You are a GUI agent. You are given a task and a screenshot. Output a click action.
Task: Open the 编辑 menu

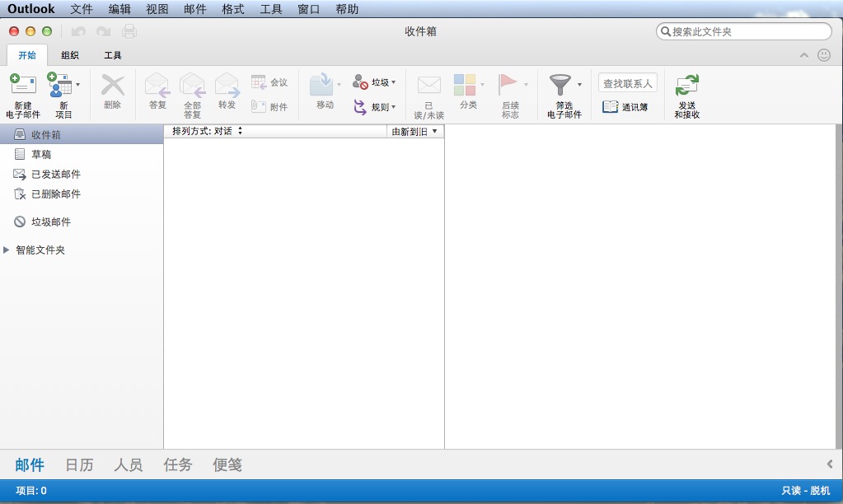[x=119, y=9]
